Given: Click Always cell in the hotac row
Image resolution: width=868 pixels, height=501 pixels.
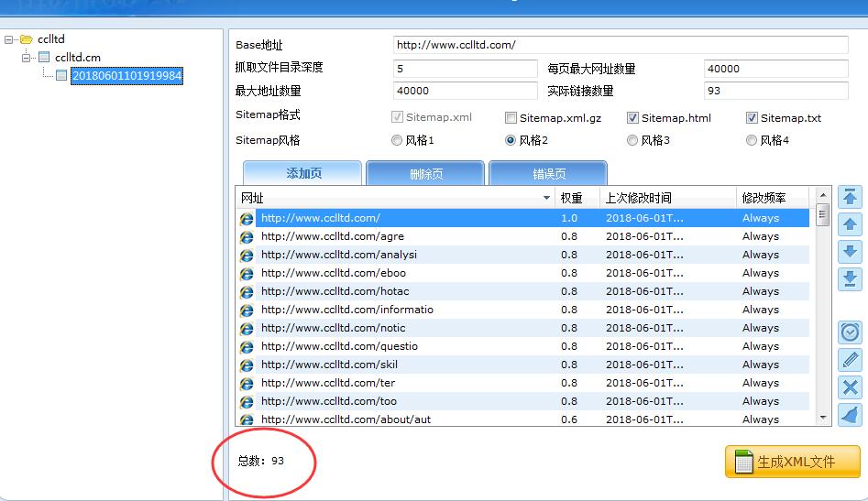Looking at the screenshot, I should point(761,291).
